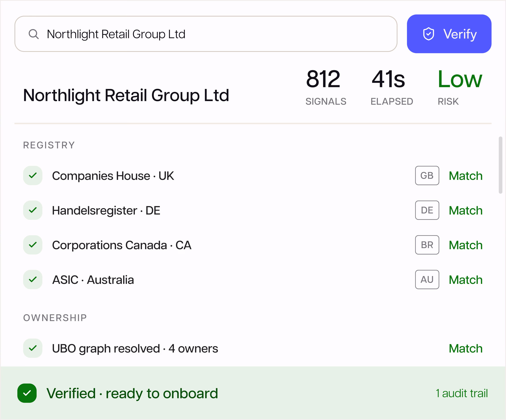The image size is (506, 420).
Task: Click the SIGNALS label
Action: [x=326, y=101]
